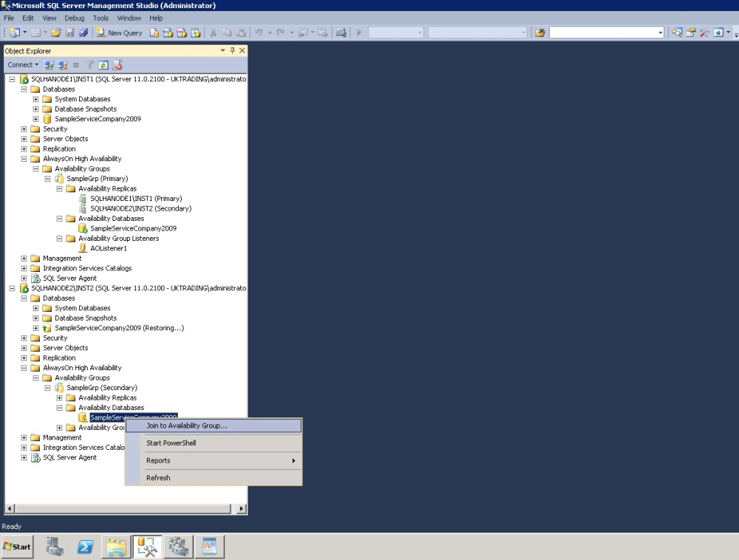This screenshot has width=739, height=560.
Task: Click the New Query toolbar button
Action: (119, 33)
